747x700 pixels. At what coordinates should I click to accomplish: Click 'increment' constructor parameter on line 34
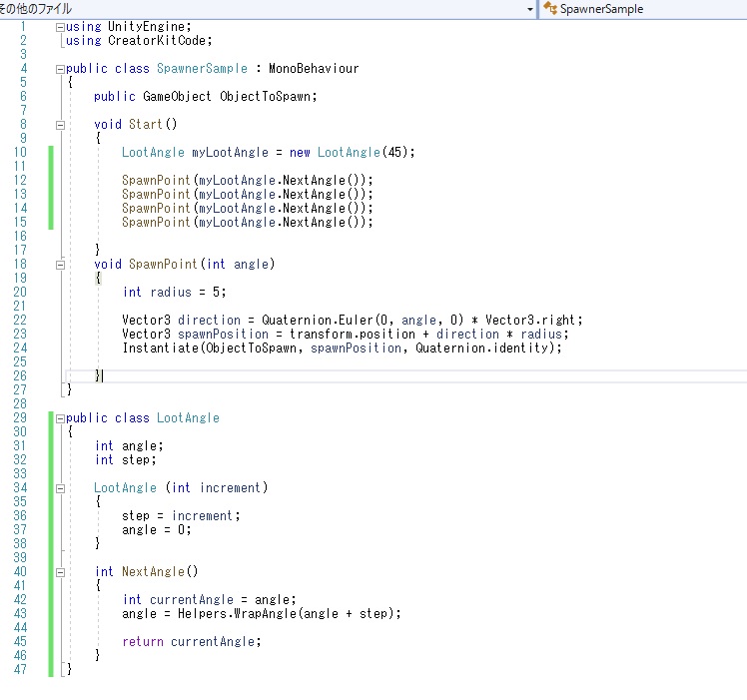[x=230, y=488]
